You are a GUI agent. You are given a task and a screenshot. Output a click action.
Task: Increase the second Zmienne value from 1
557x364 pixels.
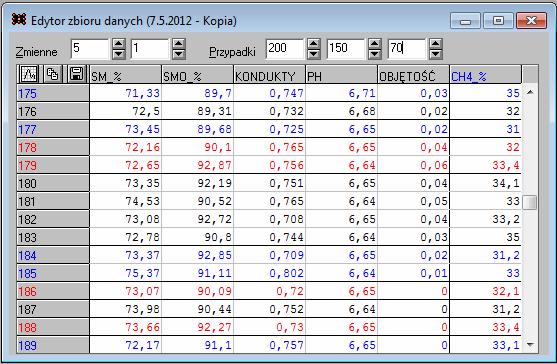pos(179,44)
